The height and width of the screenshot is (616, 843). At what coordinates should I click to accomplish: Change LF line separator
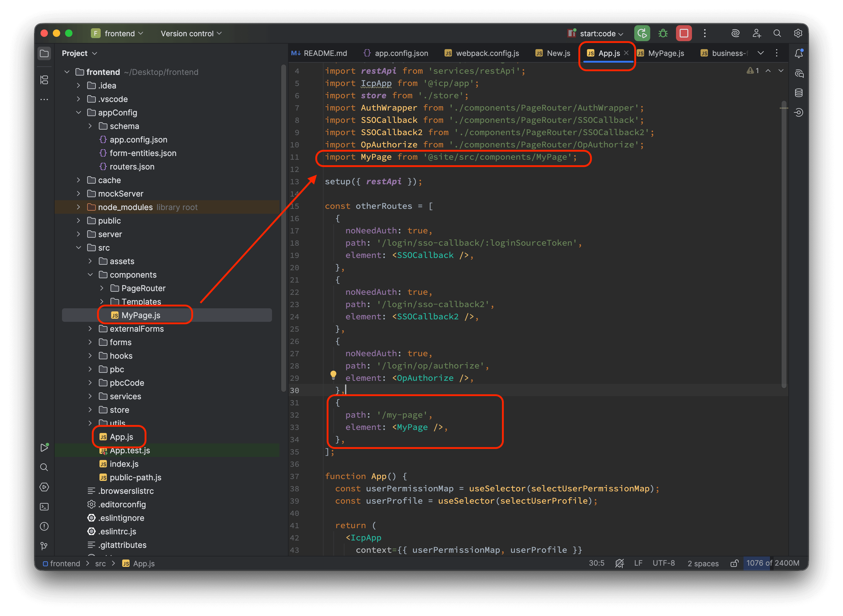[639, 563]
